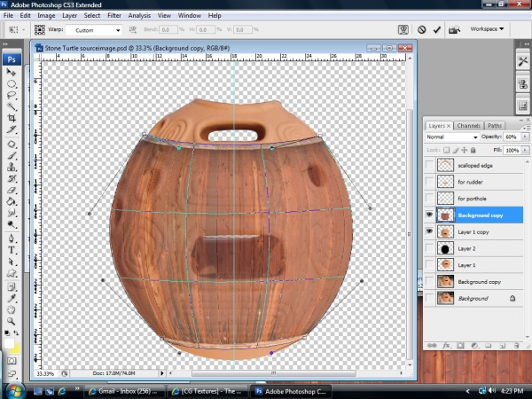Select the Patch/Healing tool
The image size is (532, 399).
(12, 145)
